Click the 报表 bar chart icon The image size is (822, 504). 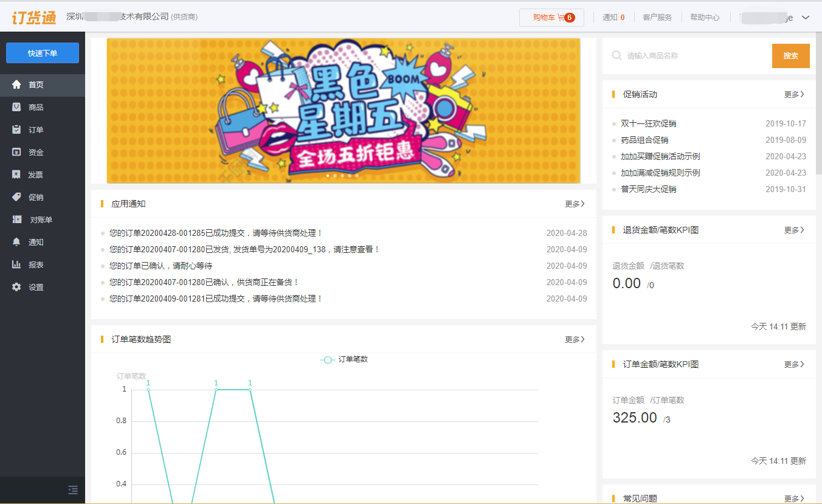pos(16,264)
